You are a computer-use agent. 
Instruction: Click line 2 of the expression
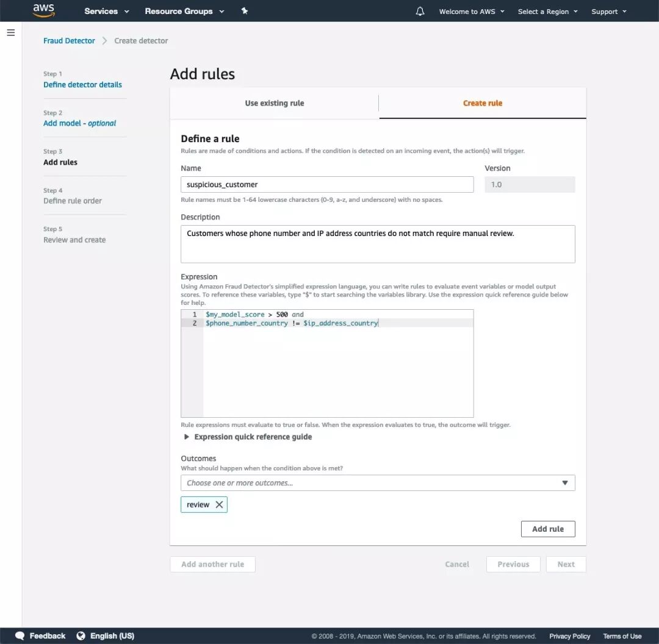point(292,323)
